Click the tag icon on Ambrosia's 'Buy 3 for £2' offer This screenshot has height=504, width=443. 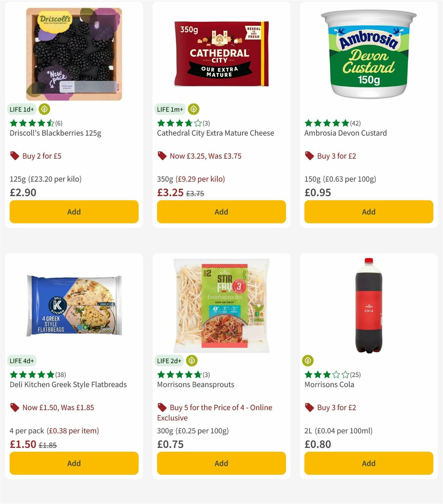(309, 156)
